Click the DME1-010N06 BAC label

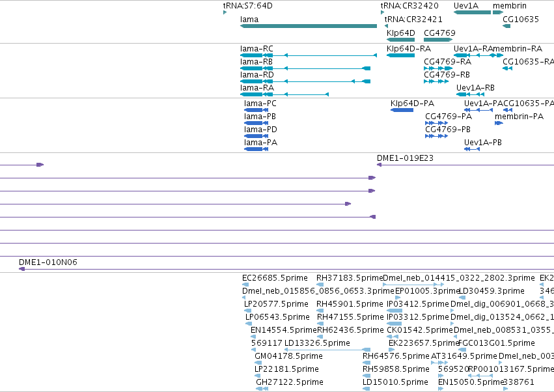(48, 262)
